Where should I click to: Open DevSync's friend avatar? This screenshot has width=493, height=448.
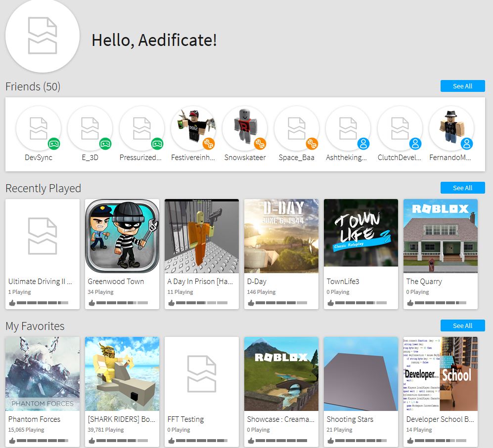point(39,128)
